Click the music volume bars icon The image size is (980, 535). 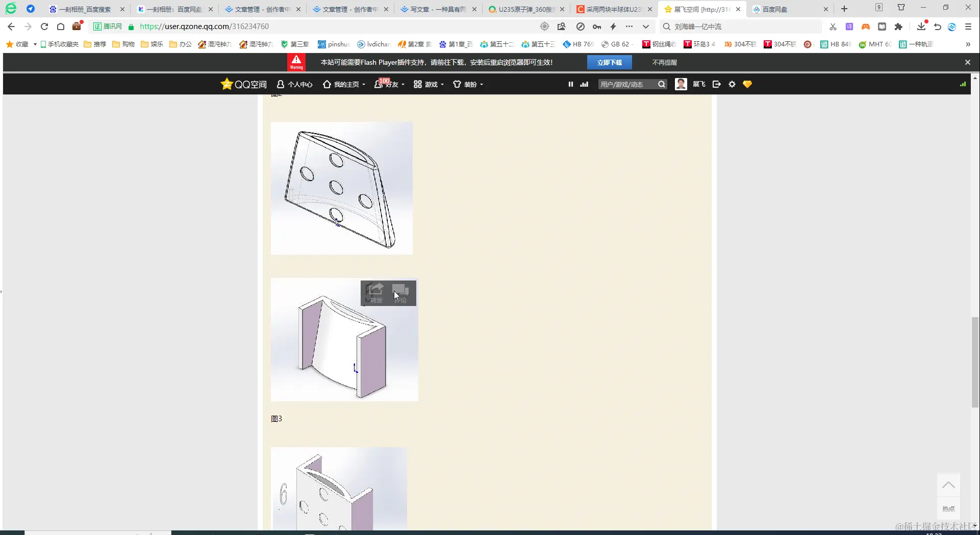pos(584,84)
